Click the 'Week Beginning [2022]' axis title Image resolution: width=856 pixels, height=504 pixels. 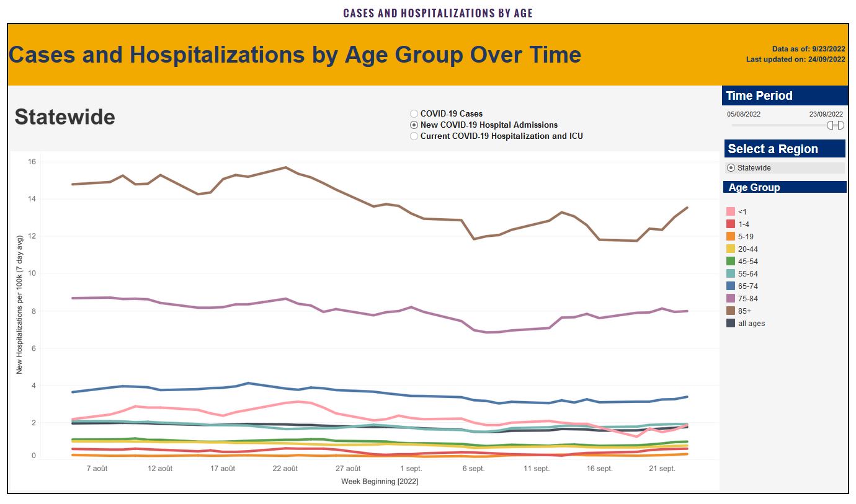380,481
